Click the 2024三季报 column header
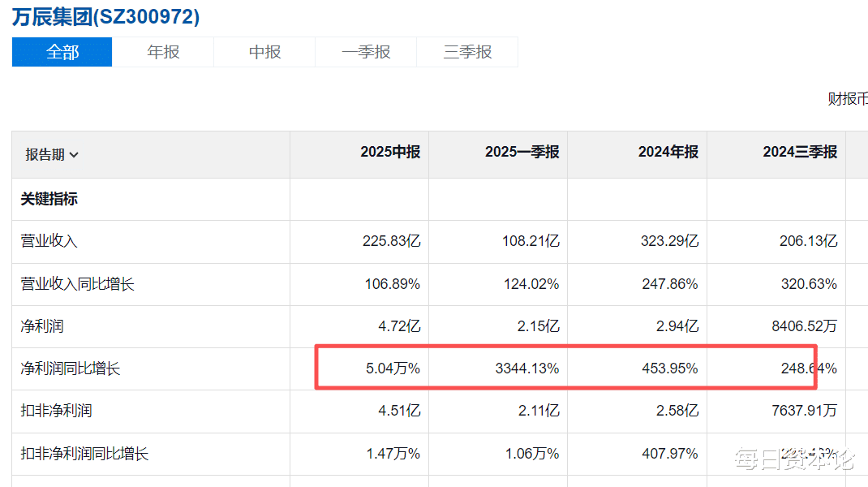The height and width of the screenshot is (487, 868). pyautogui.click(x=800, y=152)
